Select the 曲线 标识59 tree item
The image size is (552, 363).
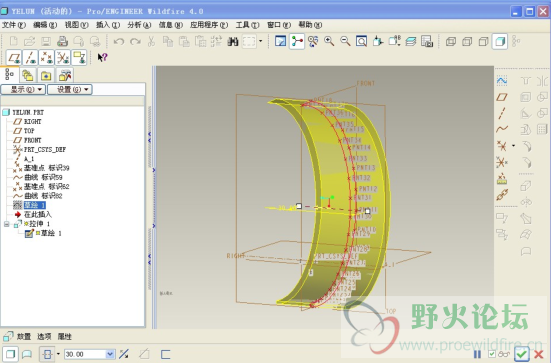click(x=43, y=177)
